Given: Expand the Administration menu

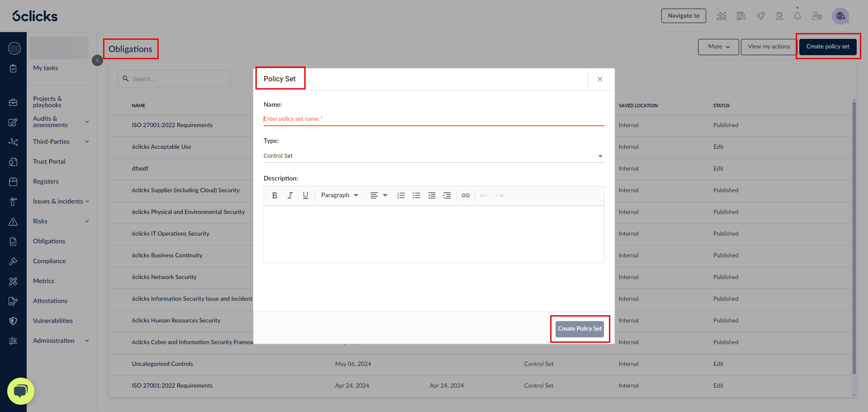Looking at the screenshot, I should point(87,341).
